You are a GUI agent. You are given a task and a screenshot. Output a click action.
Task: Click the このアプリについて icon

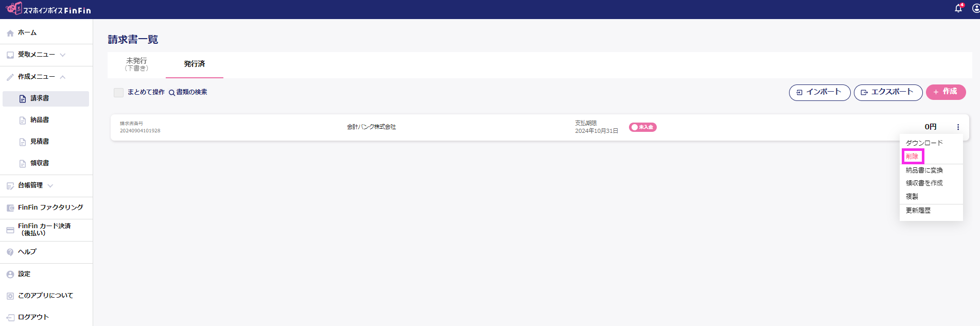[x=10, y=296]
